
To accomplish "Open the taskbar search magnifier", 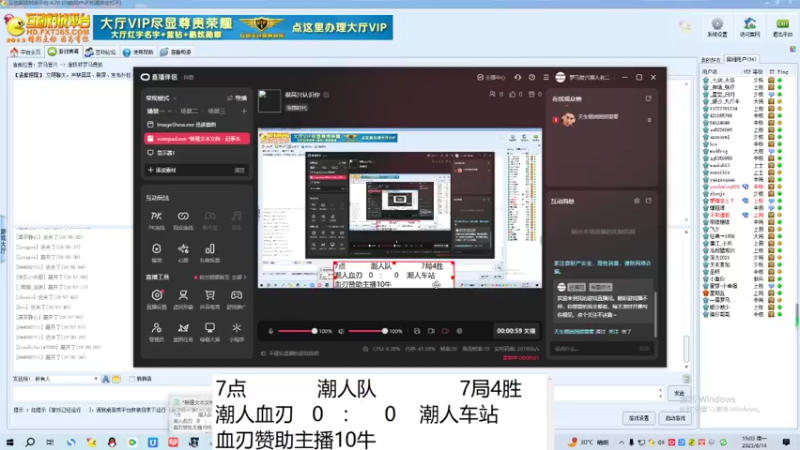I will coord(30,442).
